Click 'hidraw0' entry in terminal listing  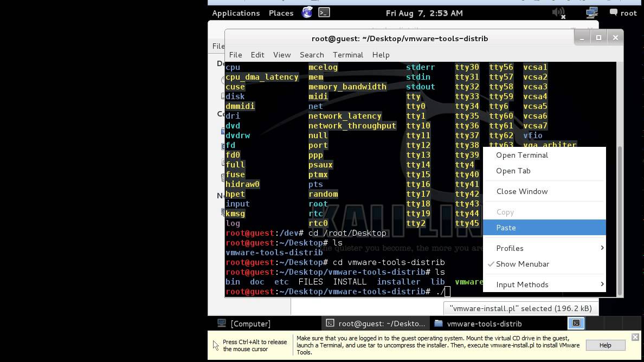(x=242, y=184)
